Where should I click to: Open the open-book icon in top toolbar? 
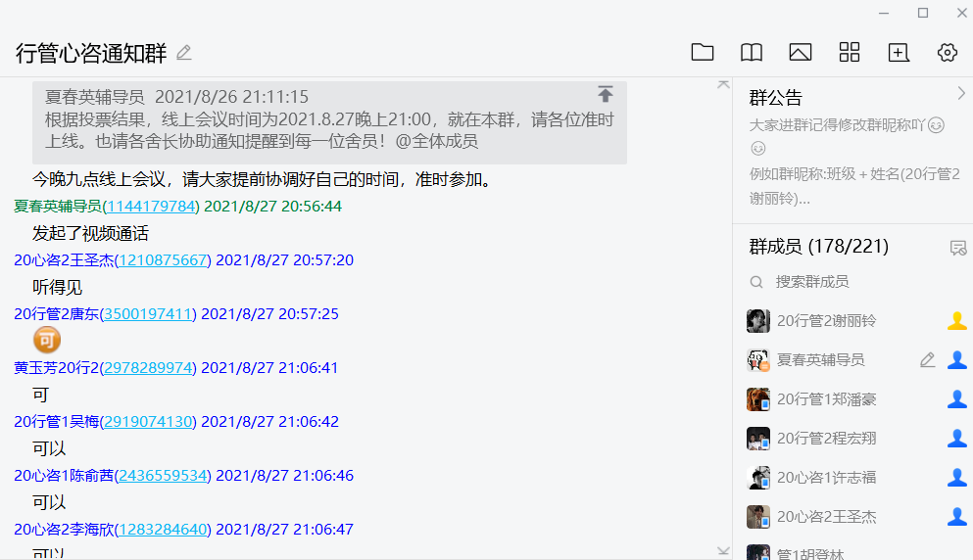pos(751,53)
